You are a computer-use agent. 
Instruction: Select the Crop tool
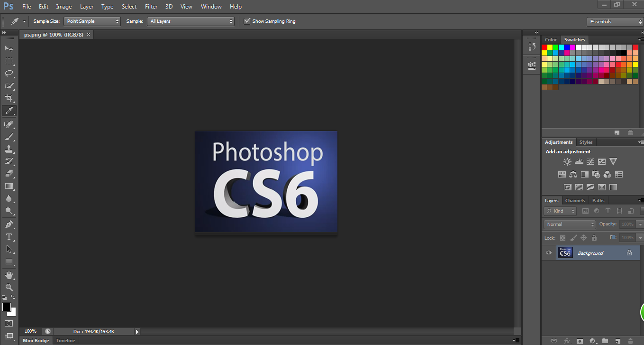9,98
